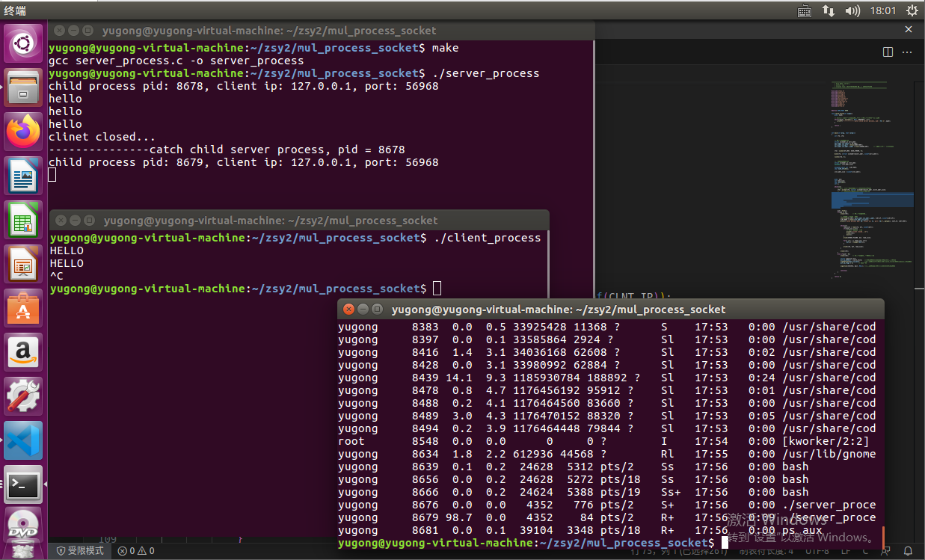Open the volume icon in the top bar
925x560 pixels.
point(852,10)
